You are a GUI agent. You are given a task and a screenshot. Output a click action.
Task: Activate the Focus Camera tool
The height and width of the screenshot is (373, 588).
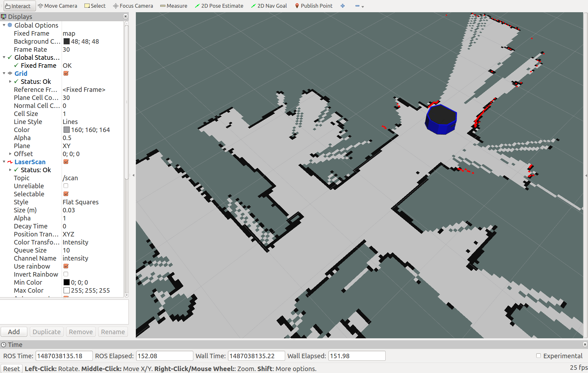(133, 6)
